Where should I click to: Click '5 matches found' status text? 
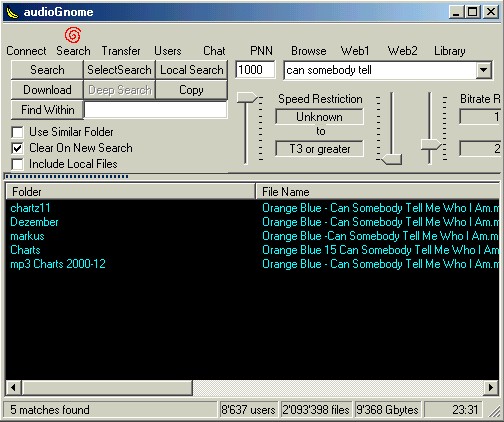(50, 410)
